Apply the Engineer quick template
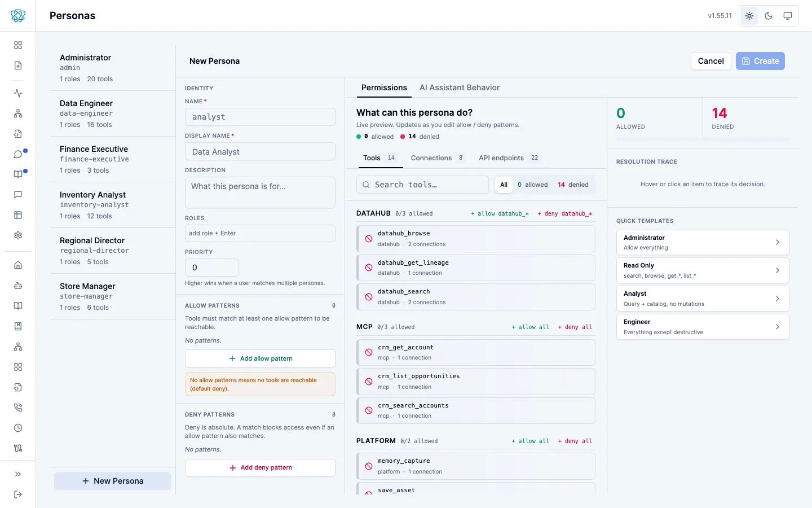The height and width of the screenshot is (508, 812). 703,327
